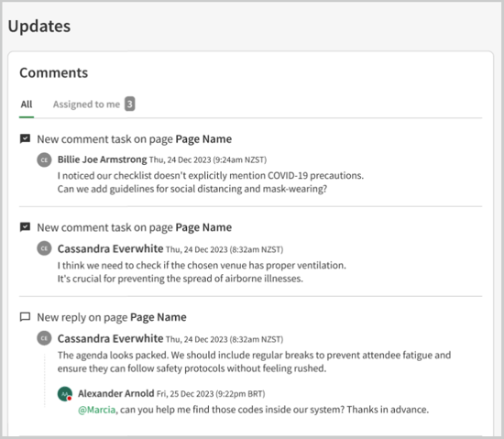
Task: Click the Comments heading
Action: (x=54, y=73)
